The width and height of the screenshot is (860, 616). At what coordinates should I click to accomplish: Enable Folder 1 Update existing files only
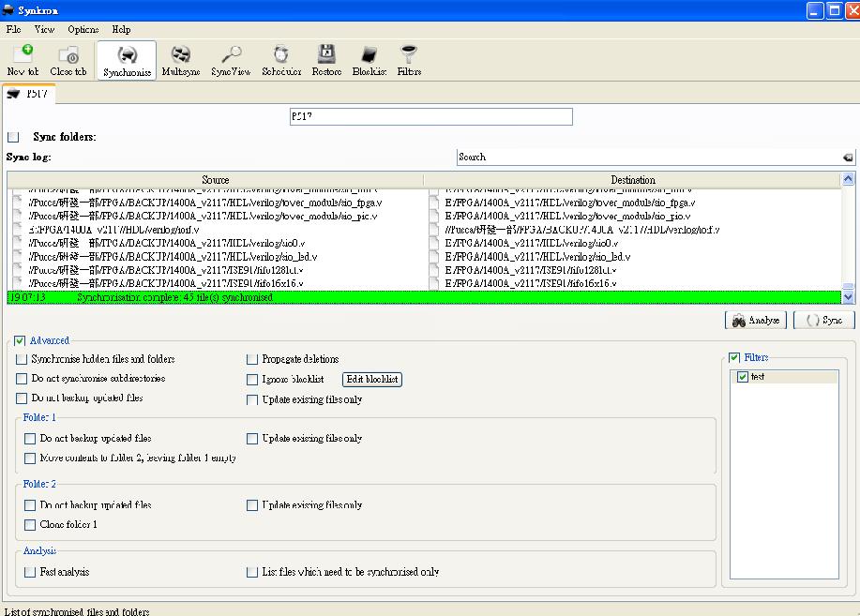point(252,438)
